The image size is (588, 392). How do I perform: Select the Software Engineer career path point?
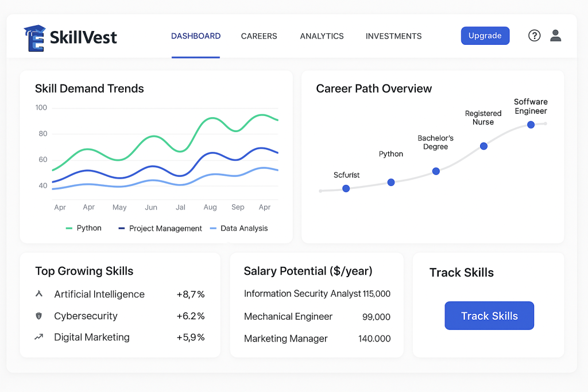pos(531,125)
